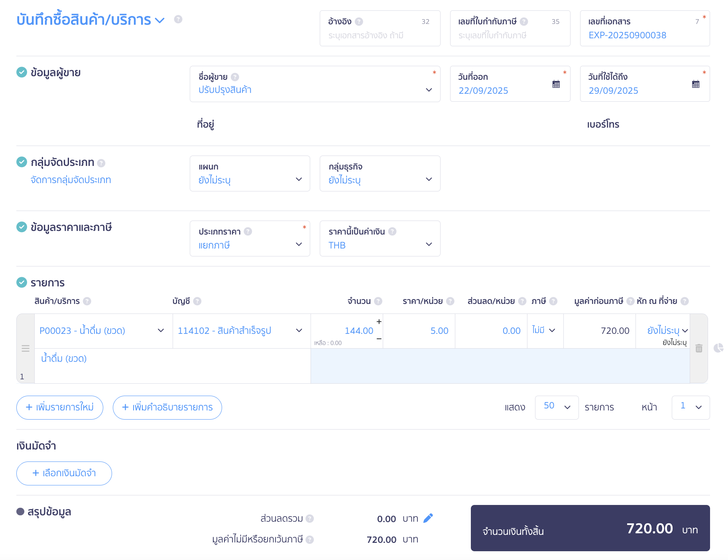This screenshot has width=728, height=560.
Task: Show help for tax invoice number field
Action: [524, 22]
